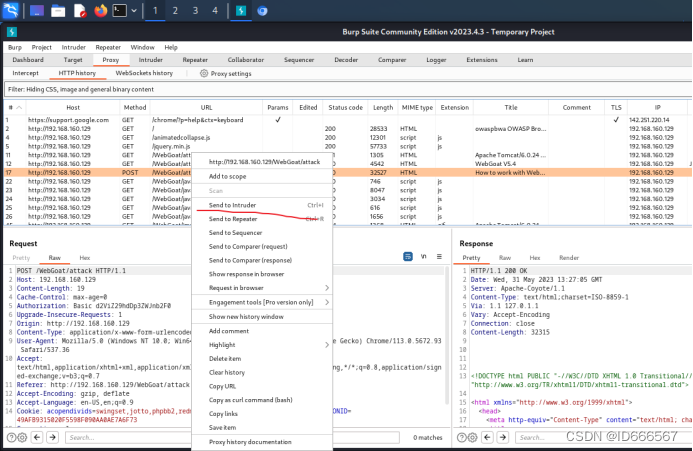693x451 pixels.
Task: Open the Extensions tab
Action: tap(482, 60)
